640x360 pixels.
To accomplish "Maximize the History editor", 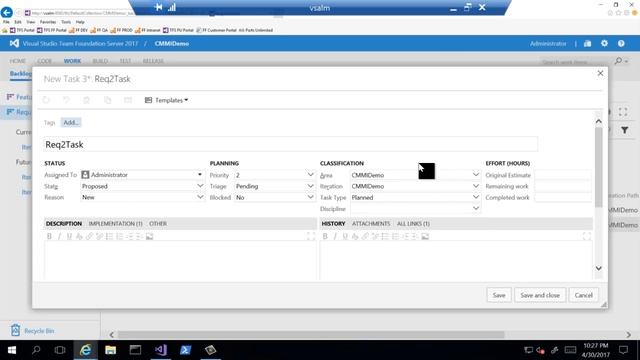I will [587, 236].
